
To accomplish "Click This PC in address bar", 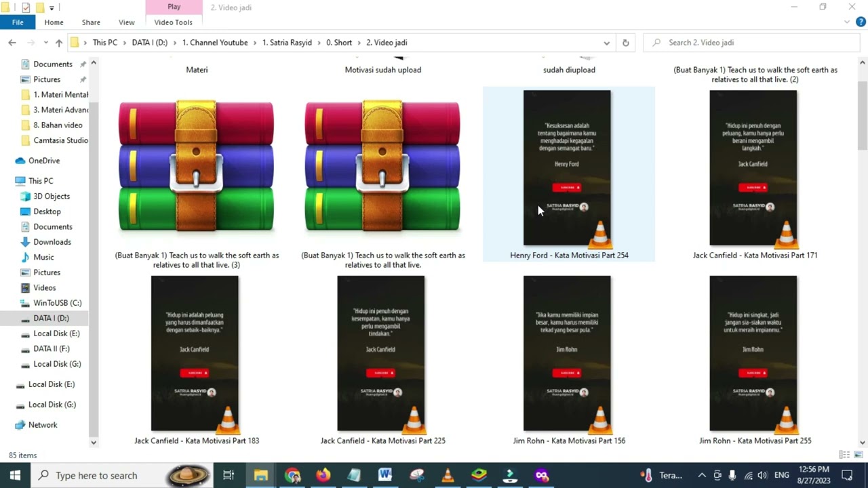I will tap(105, 43).
